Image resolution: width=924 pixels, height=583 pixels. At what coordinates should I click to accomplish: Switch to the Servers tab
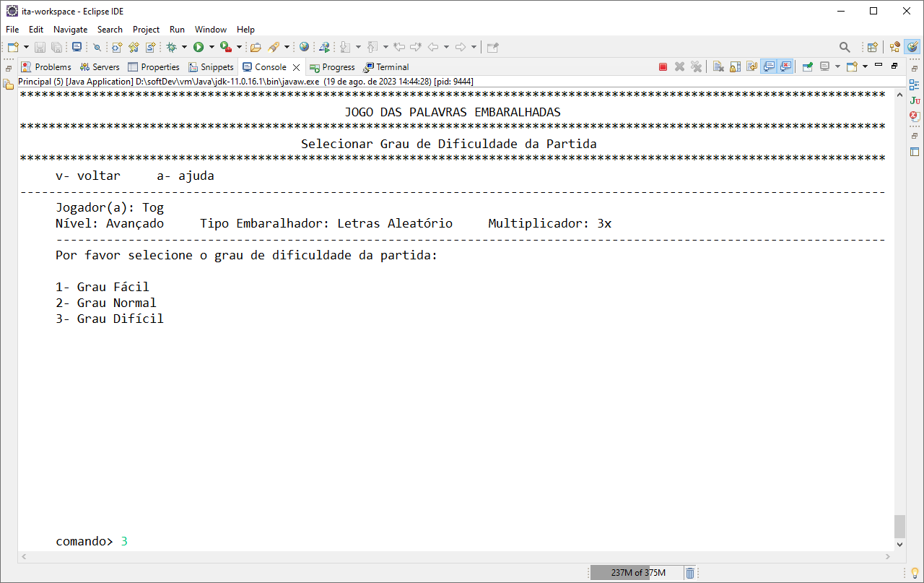point(100,66)
